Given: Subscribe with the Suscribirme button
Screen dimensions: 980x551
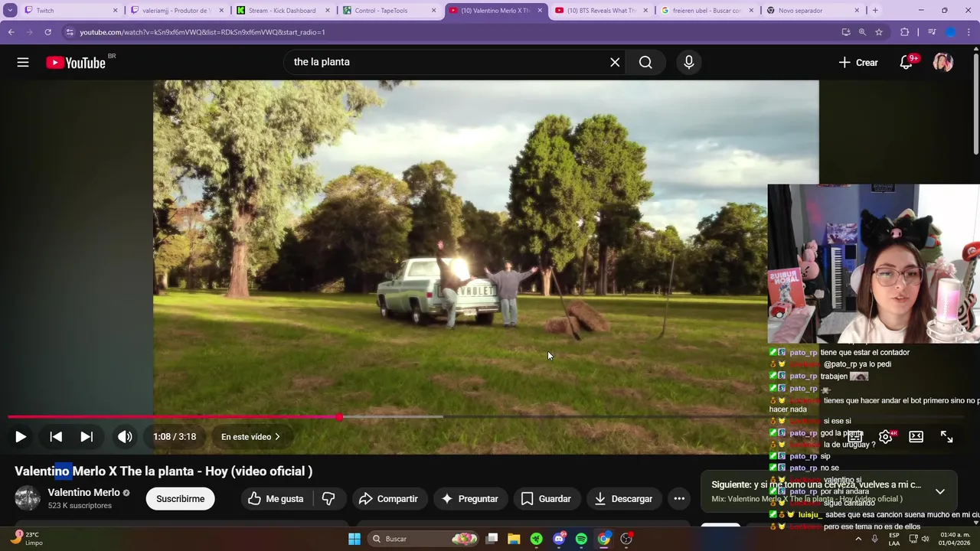Looking at the screenshot, I should point(180,499).
